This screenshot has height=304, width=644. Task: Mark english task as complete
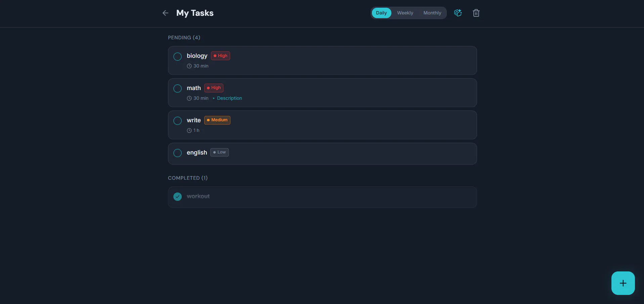coord(177,153)
